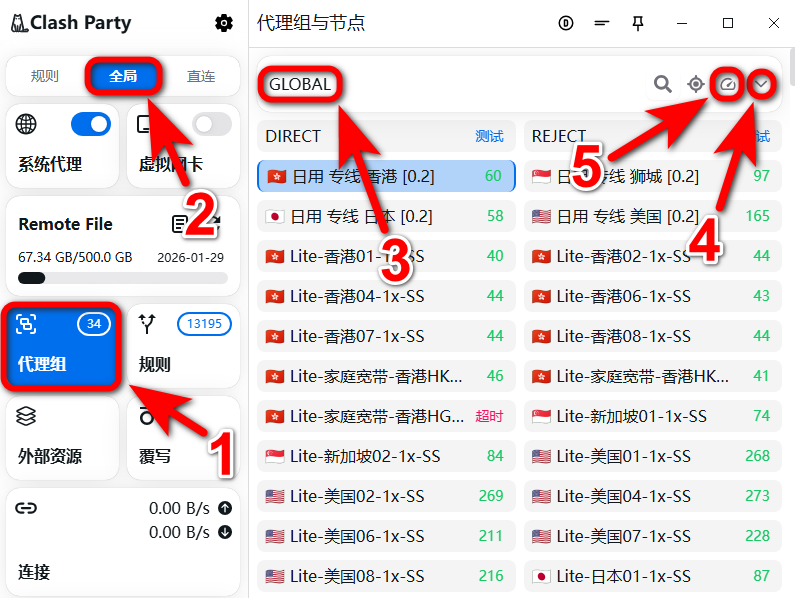
Task: Select node Lite-香港02-1x-SS
Action: click(653, 256)
